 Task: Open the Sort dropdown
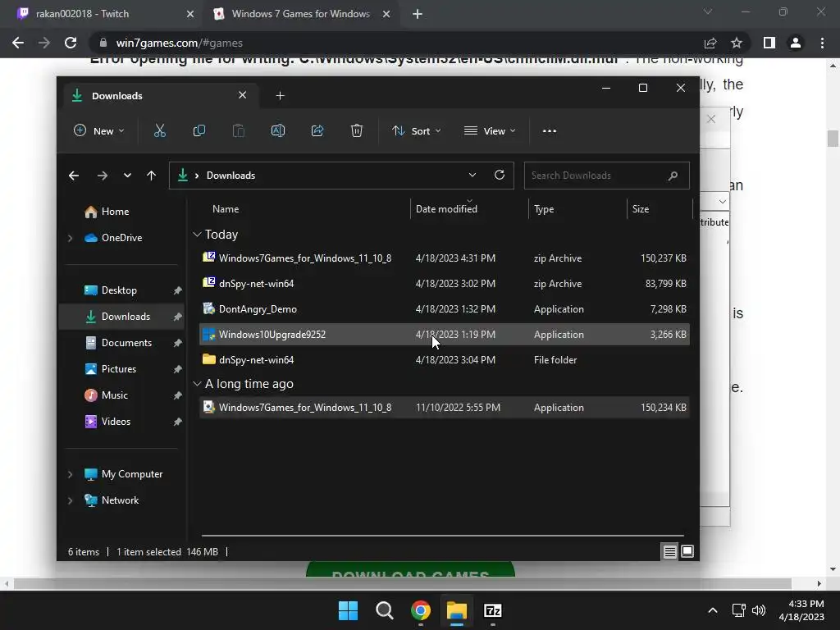click(416, 130)
